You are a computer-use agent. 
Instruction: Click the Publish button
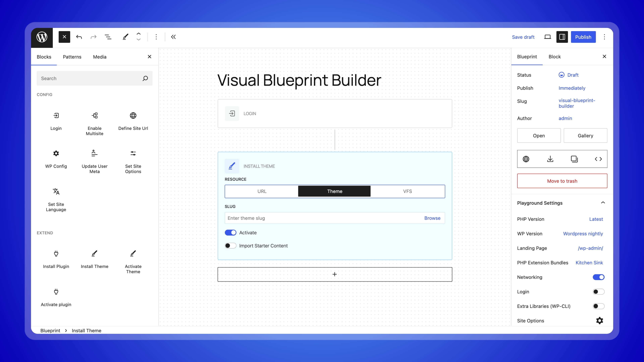[583, 37]
